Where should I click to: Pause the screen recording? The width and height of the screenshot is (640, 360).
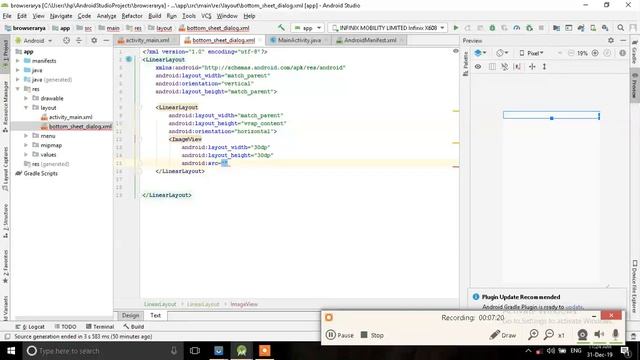tap(340, 335)
